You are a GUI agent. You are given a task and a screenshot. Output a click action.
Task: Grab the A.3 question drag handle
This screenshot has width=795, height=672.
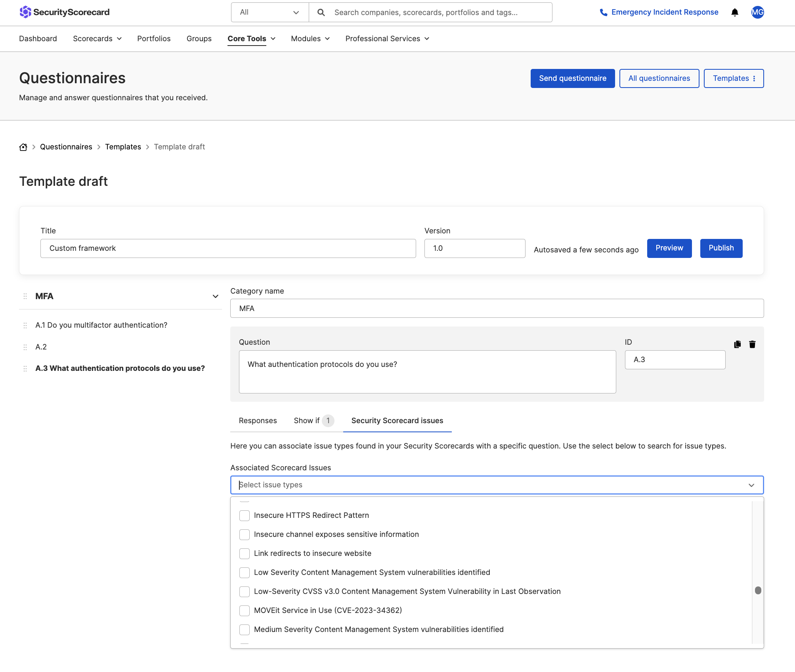click(x=25, y=368)
